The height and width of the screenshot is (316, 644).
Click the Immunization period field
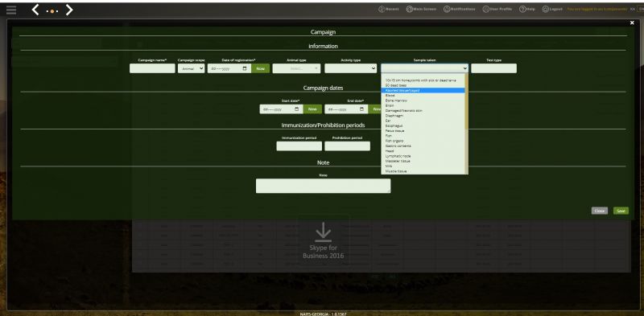299,146
